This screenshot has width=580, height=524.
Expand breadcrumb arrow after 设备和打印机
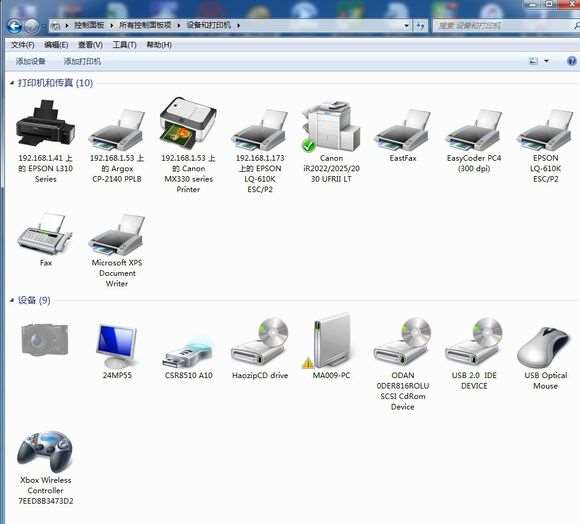(x=238, y=26)
